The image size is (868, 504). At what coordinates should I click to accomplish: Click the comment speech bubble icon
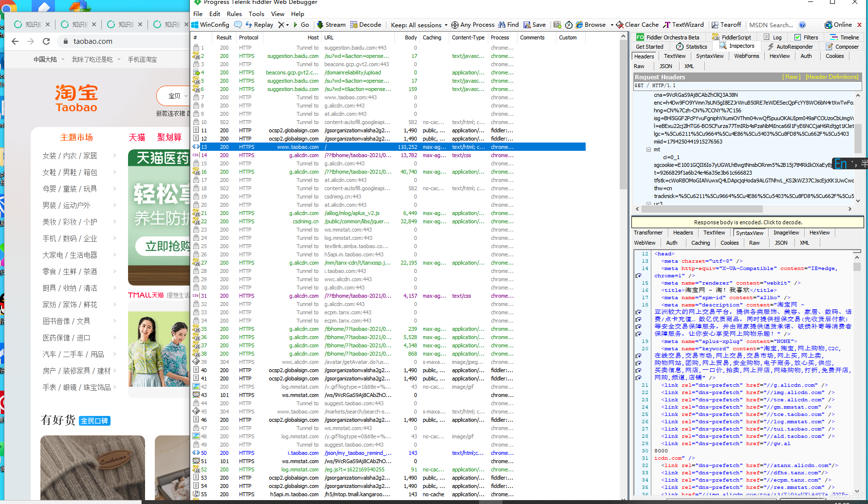point(238,25)
